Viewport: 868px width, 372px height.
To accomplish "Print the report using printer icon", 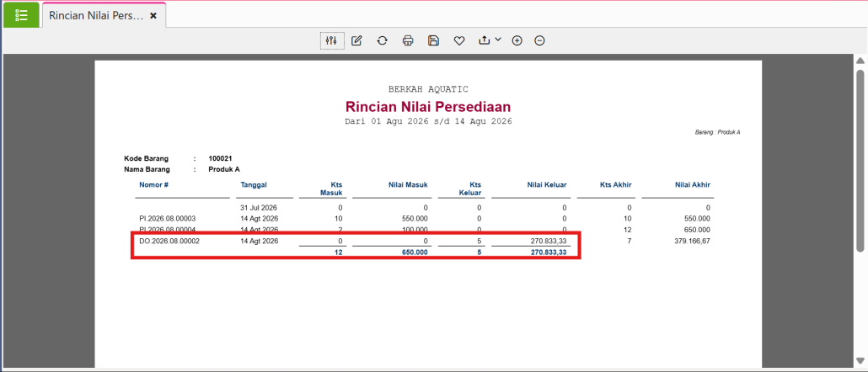I will click(408, 40).
